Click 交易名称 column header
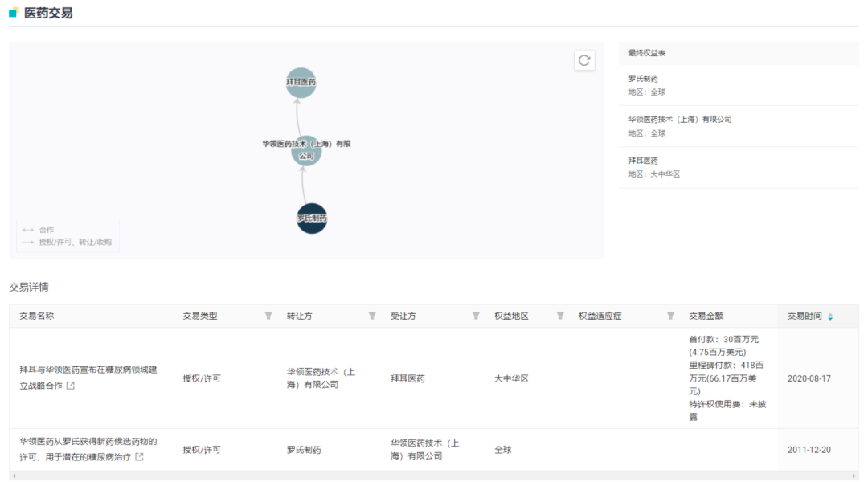Viewport: 868px width, 482px height. [36, 316]
